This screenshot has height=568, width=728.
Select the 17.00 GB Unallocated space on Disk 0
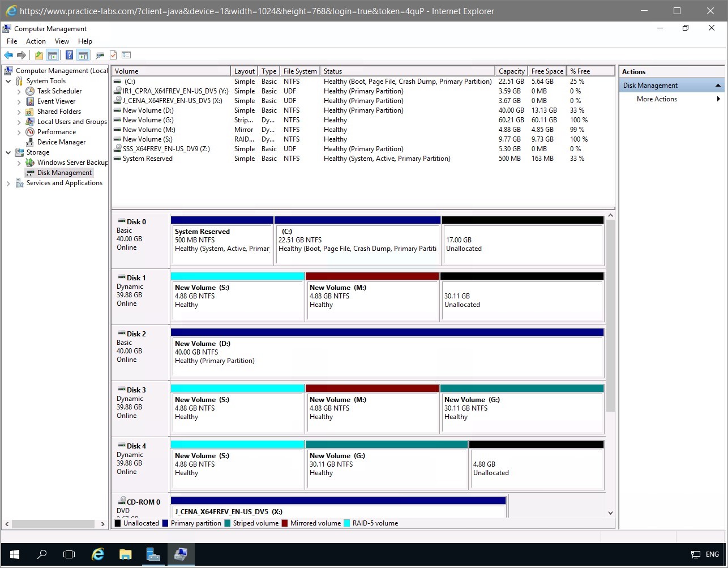click(523, 245)
